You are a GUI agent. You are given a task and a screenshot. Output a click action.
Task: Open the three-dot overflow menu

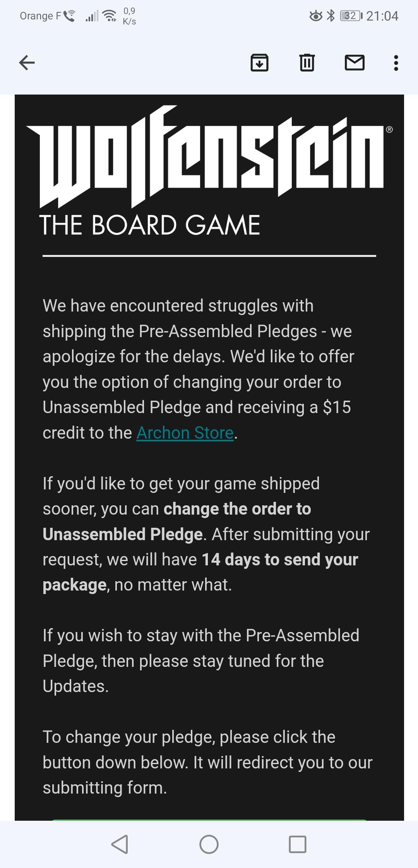coord(396,63)
